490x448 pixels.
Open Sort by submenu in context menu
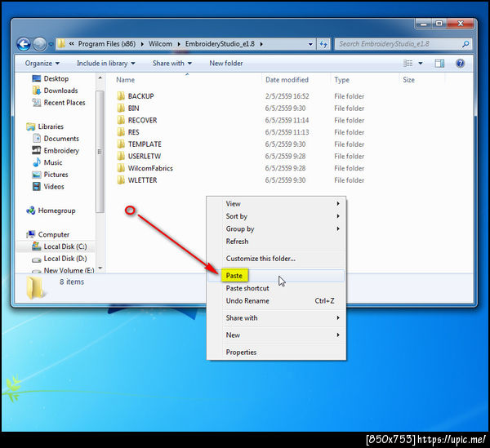point(276,216)
